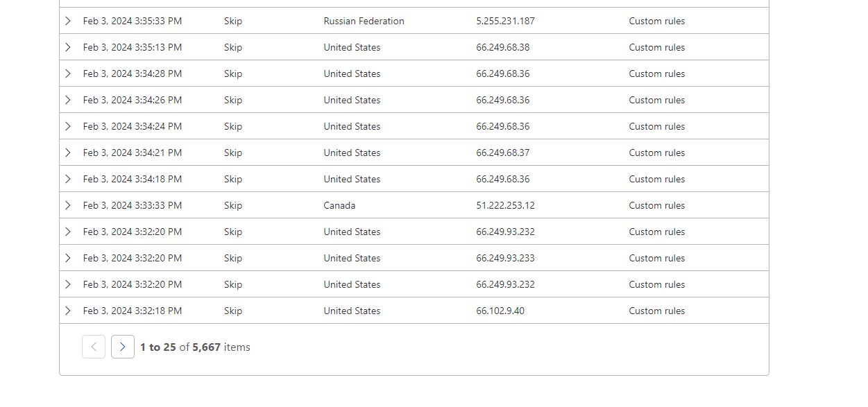Image resolution: width=868 pixels, height=407 pixels.
Task: Click Custom rules in the 66.102.9.40 row
Action: point(656,311)
